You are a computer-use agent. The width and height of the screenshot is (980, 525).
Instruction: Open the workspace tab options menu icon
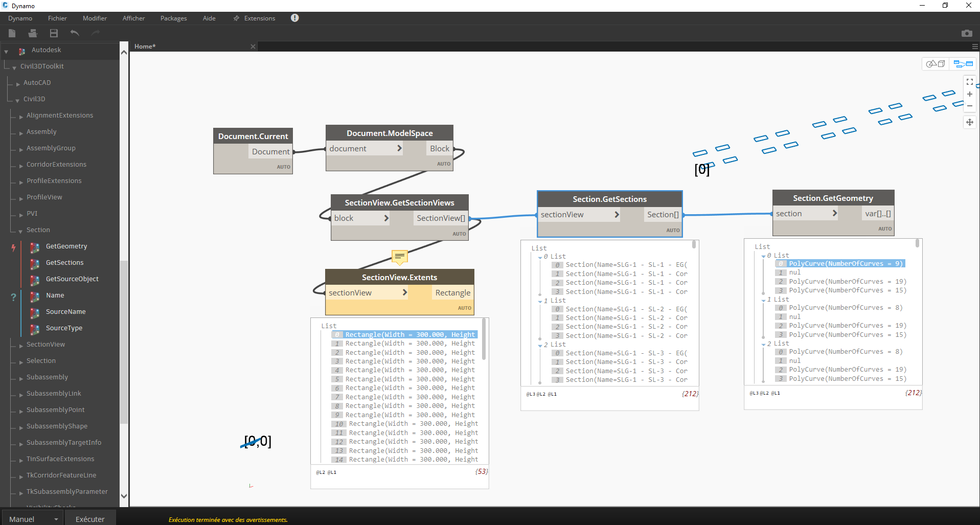(x=975, y=47)
